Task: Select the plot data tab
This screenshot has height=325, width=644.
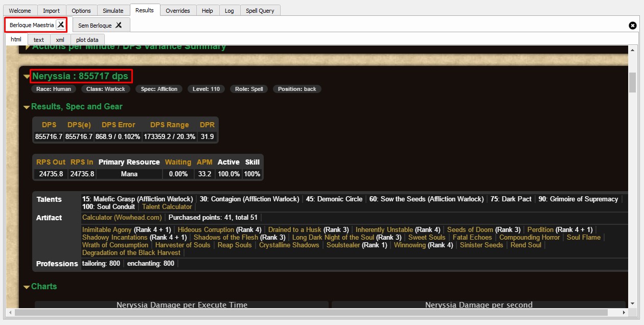Action: pyautogui.click(x=87, y=40)
